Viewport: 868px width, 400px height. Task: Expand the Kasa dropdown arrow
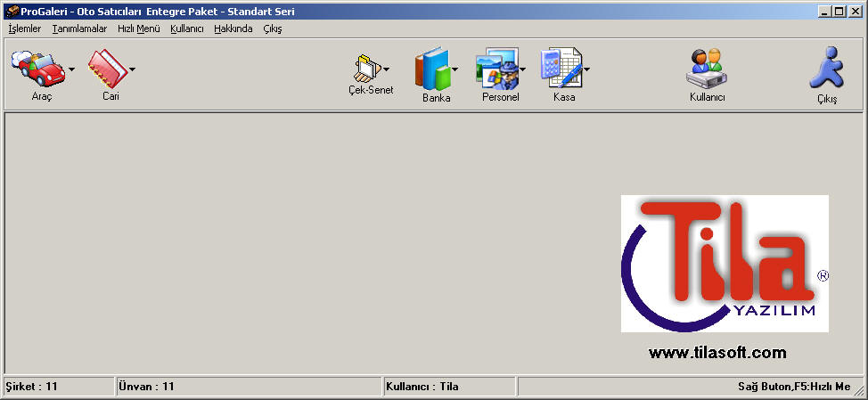587,69
